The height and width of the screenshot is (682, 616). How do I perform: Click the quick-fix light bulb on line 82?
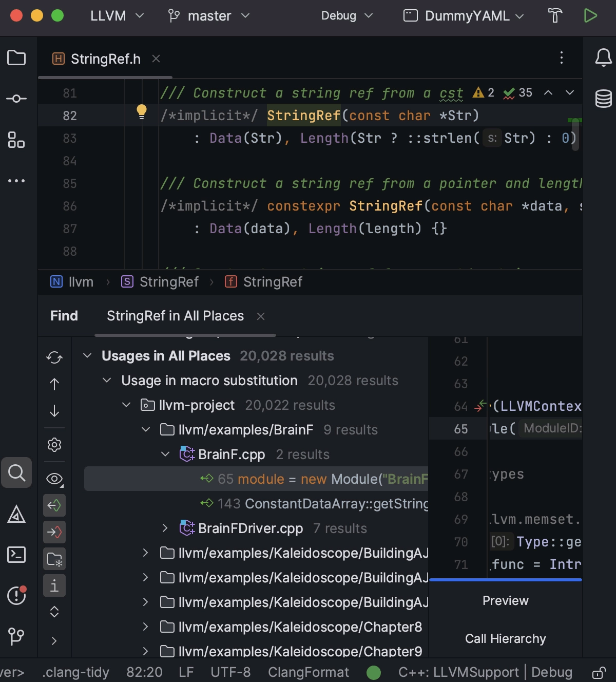(x=142, y=112)
